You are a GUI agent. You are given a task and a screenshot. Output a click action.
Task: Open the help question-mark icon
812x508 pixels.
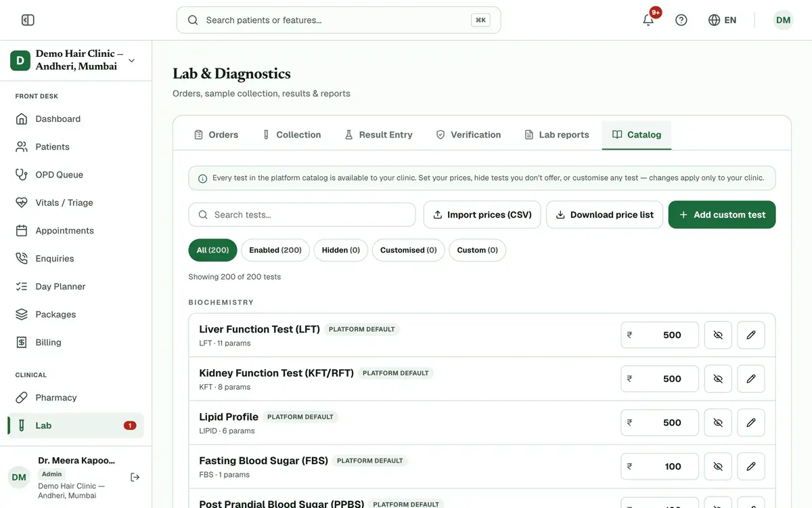(681, 20)
